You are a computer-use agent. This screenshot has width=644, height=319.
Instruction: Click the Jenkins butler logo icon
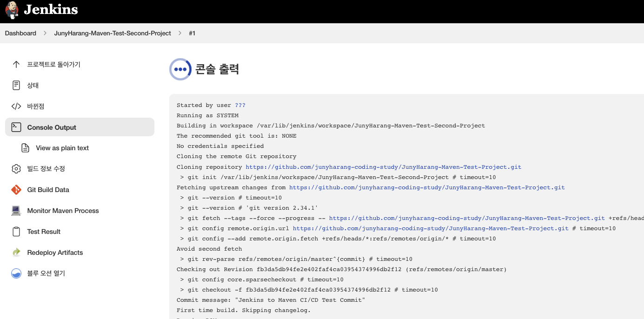(12, 10)
